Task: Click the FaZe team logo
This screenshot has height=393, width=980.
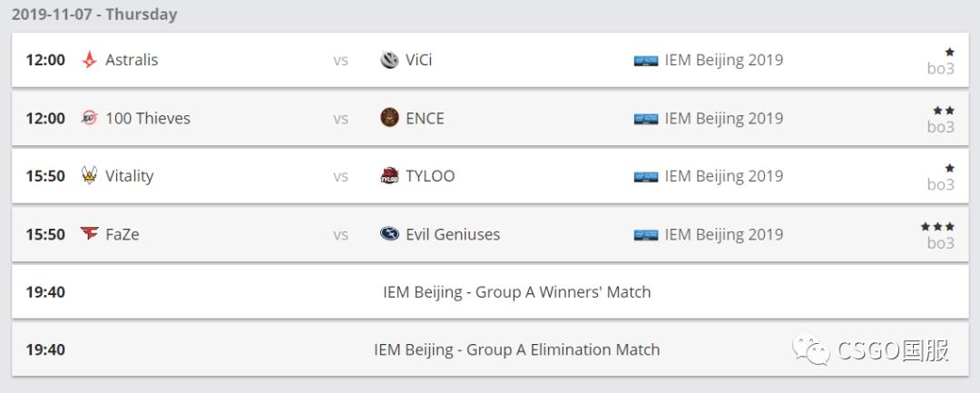Action: click(x=89, y=234)
